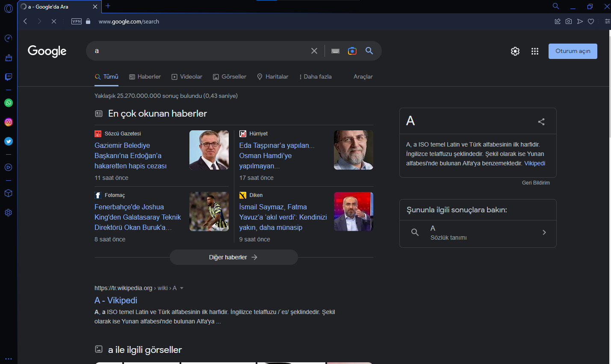The width and height of the screenshot is (611, 364).
Task: Click the www.google.com/search address bar
Action: 129,21
